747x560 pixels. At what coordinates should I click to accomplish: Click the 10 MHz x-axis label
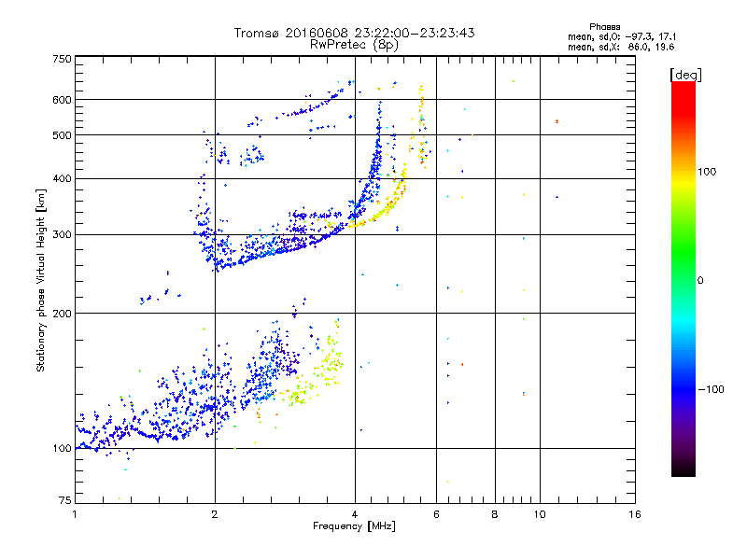click(540, 514)
